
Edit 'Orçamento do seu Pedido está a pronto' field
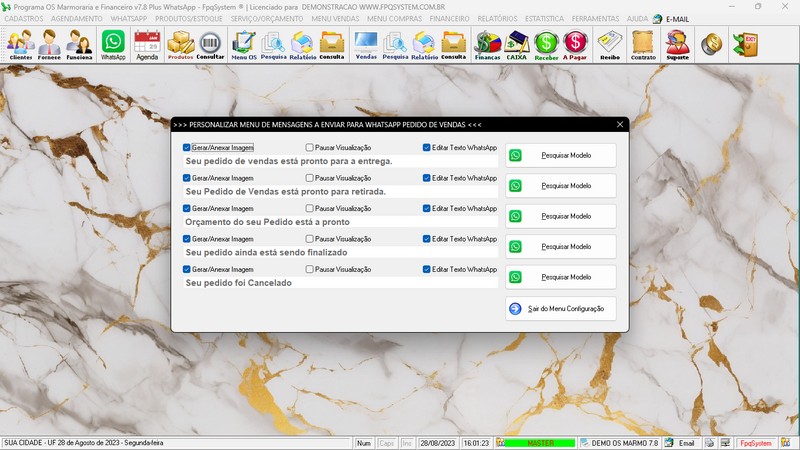(x=340, y=222)
